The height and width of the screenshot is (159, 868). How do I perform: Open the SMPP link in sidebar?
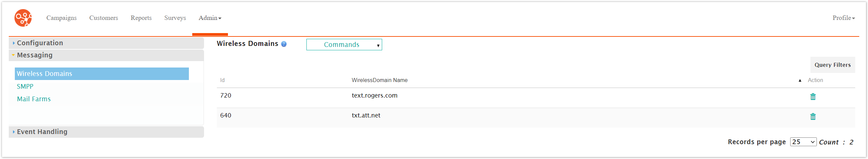click(25, 86)
